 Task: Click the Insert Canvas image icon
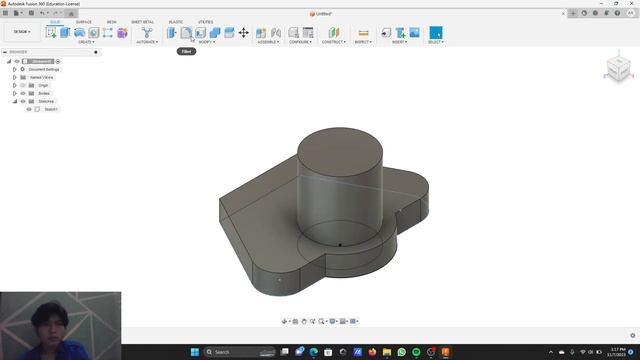coord(414,33)
